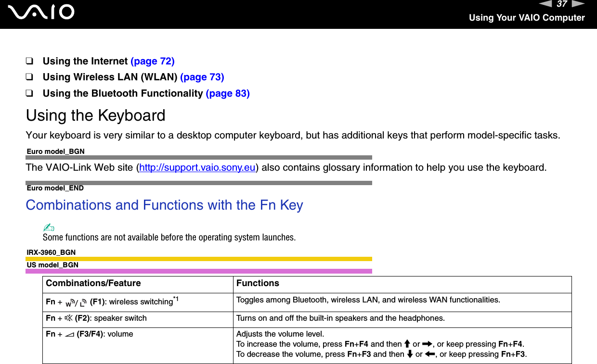
Task: Click the checkbox bullet beside 'Using the Internet'
Action: point(30,61)
